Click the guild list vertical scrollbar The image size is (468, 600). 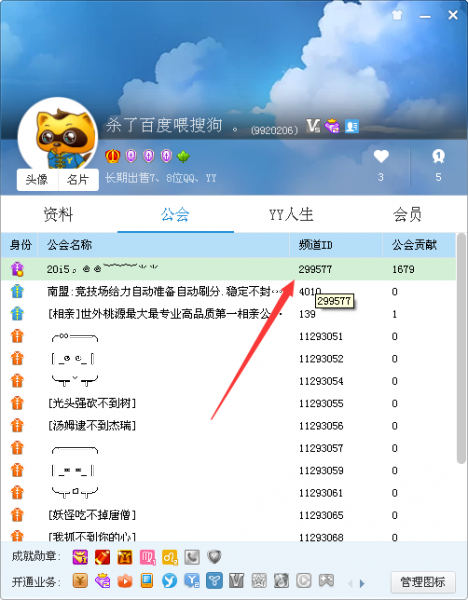click(x=461, y=348)
